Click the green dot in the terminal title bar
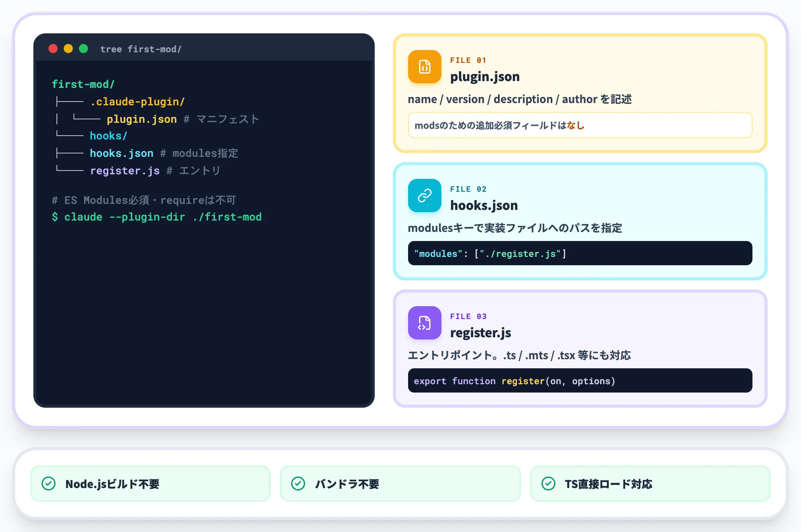 (x=83, y=49)
